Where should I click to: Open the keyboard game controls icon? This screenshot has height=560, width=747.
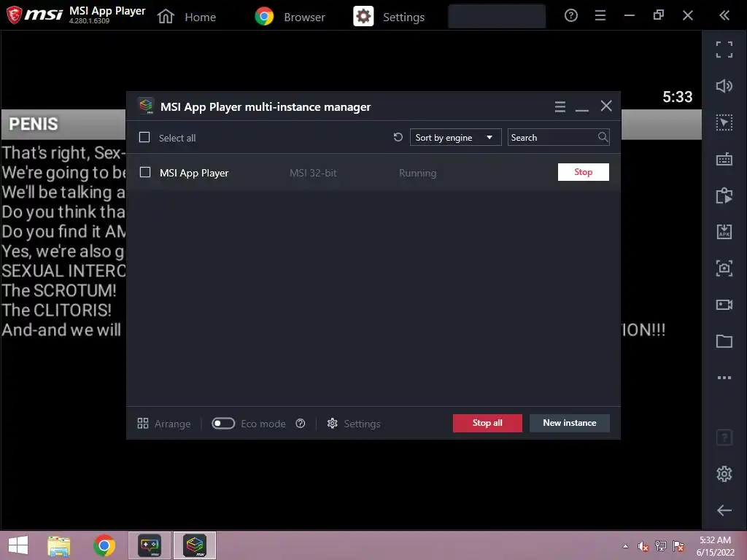coord(724,159)
